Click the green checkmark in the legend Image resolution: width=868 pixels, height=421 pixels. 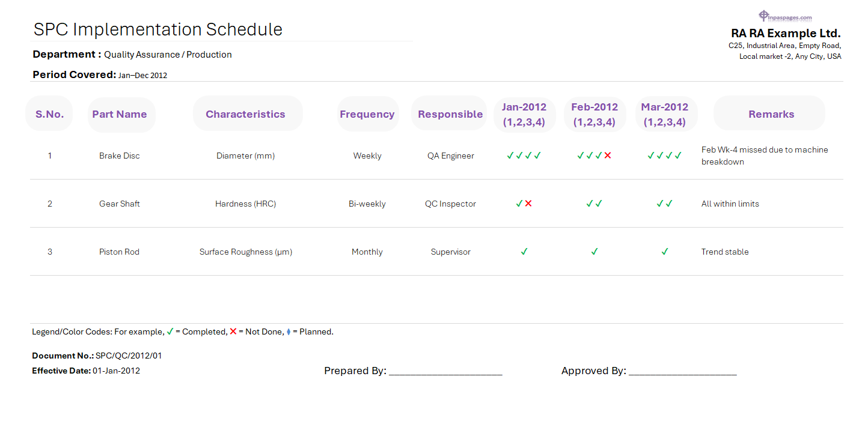(170, 332)
